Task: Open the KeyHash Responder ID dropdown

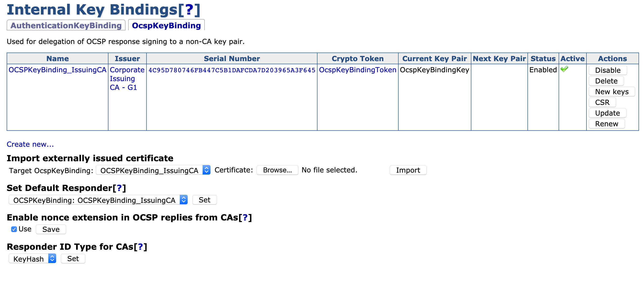Action: pyautogui.click(x=32, y=259)
